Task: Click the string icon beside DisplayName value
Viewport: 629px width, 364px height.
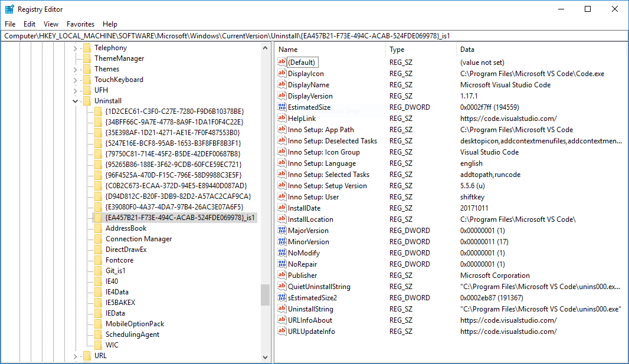Action: click(x=281, y=84)
